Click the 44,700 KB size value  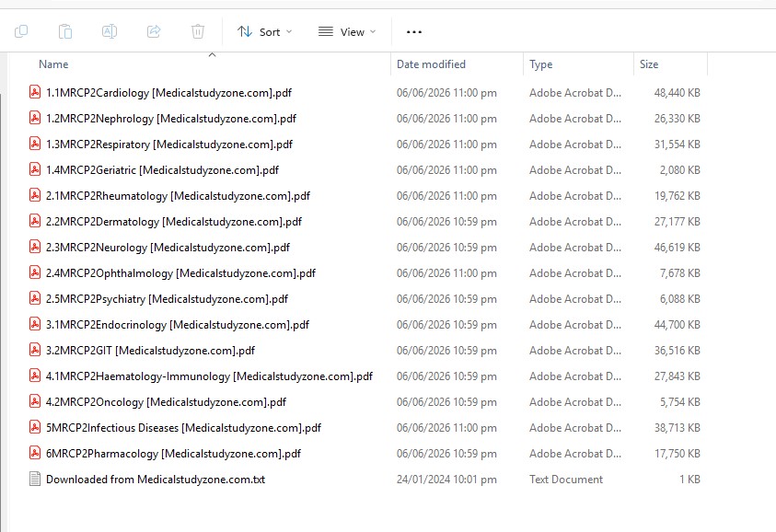(x=677, y=325)
